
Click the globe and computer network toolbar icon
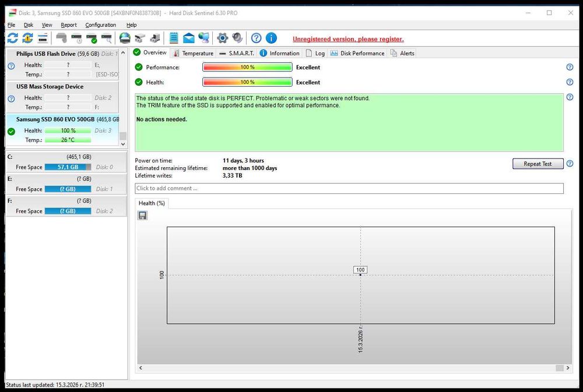pyautogui.click(x=203, y=38)
